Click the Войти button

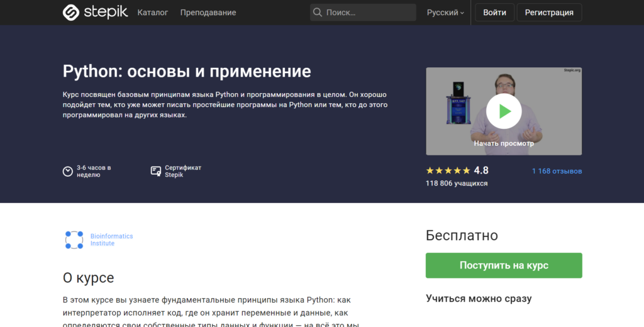(494, 13)
